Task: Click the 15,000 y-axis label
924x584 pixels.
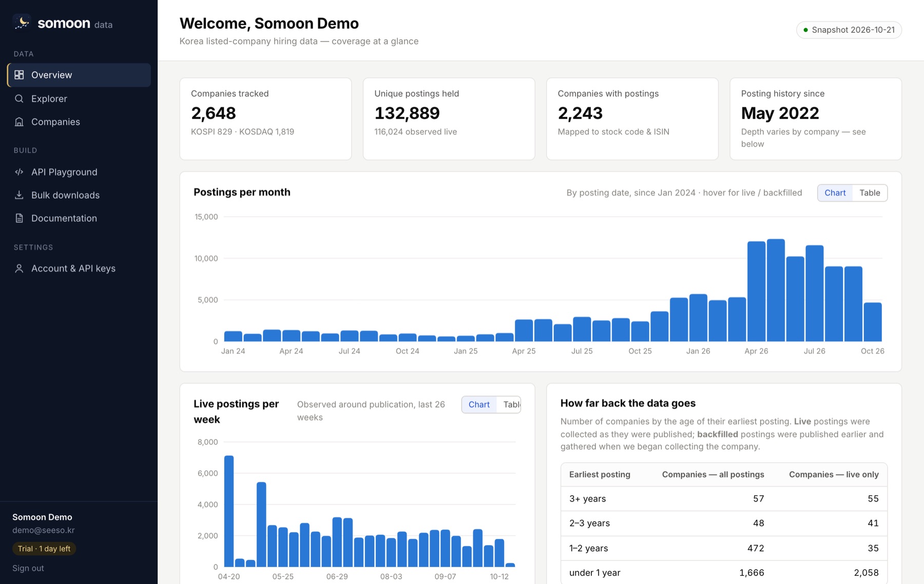Action: click(206, 217)
